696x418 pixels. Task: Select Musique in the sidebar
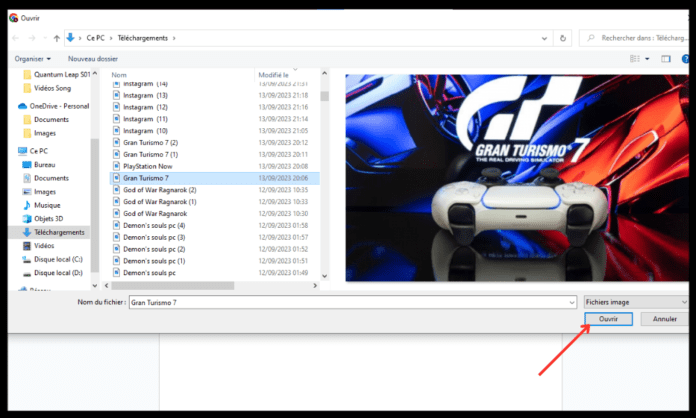click(x=42, y=205)
